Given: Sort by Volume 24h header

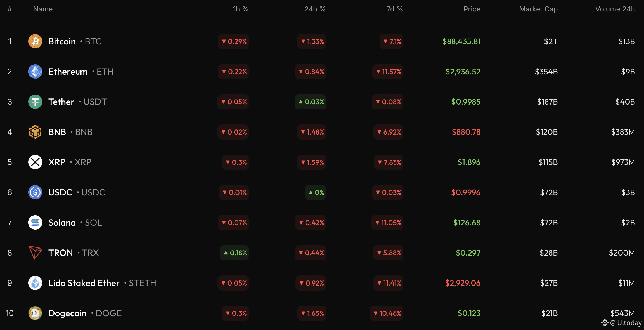Looking at the screenshot, I should (615, 9).
